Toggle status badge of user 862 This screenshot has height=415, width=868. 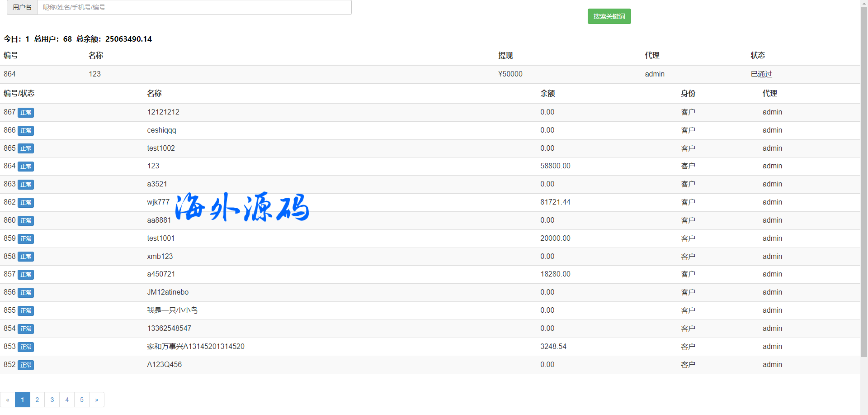pos(26,203)
